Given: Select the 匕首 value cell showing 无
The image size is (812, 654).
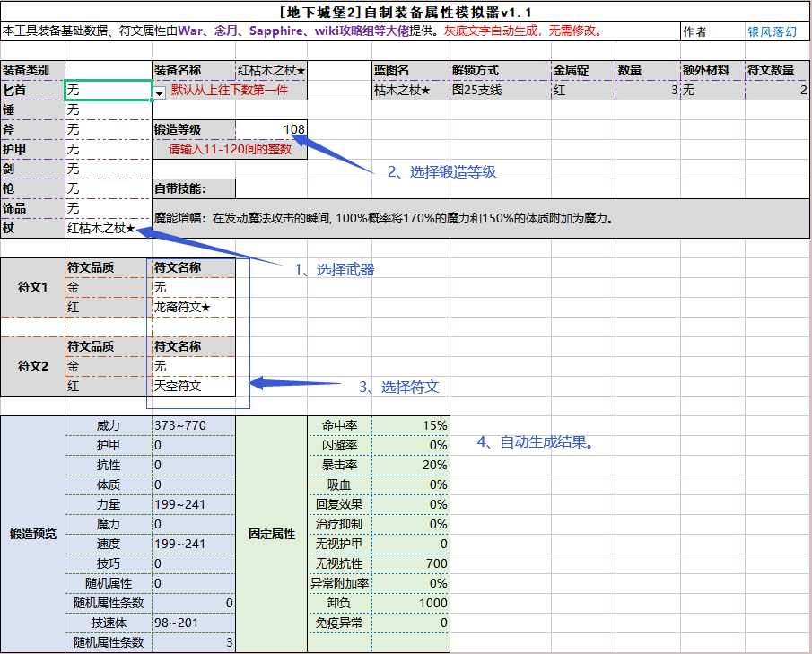Looking at the screenshot, I should tap(109, 90).
